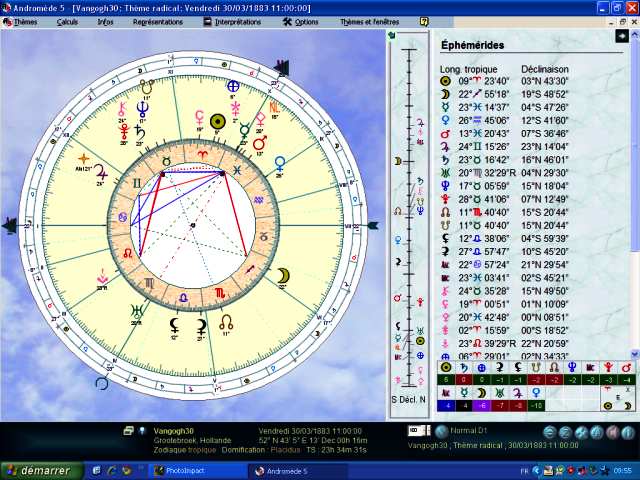
Task: Click the round speaker mute button
Action: click(x=612, y=432)
